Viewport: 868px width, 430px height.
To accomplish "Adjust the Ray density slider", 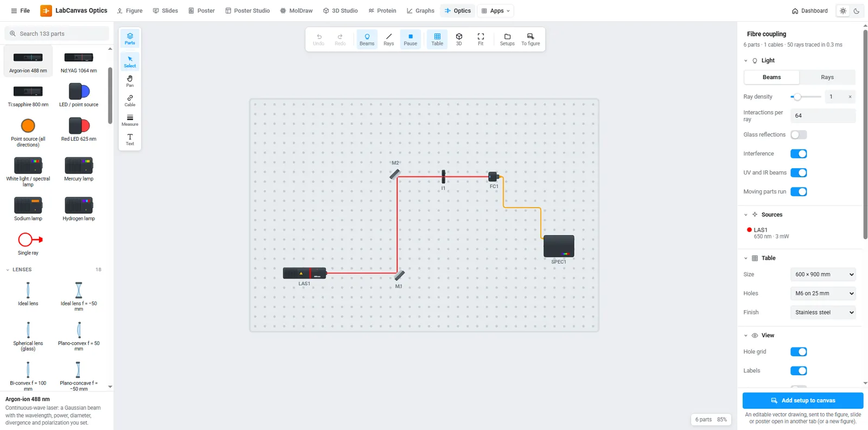I will (x=806, y=97).
